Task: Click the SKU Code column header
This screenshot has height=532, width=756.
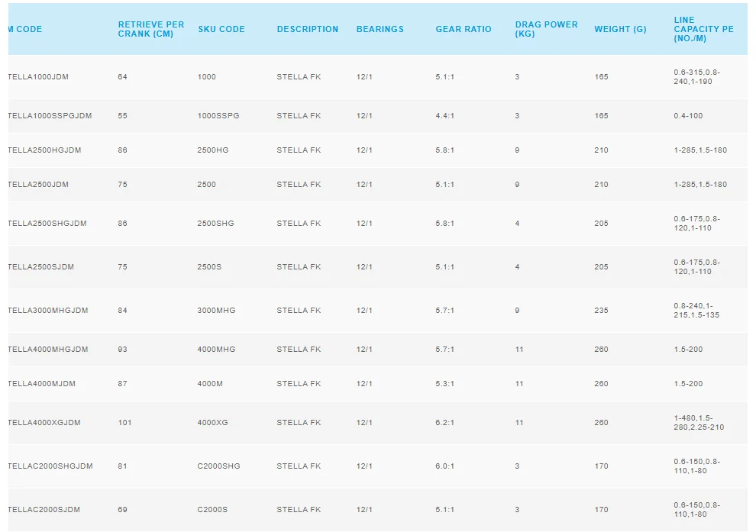Action: 221,29
